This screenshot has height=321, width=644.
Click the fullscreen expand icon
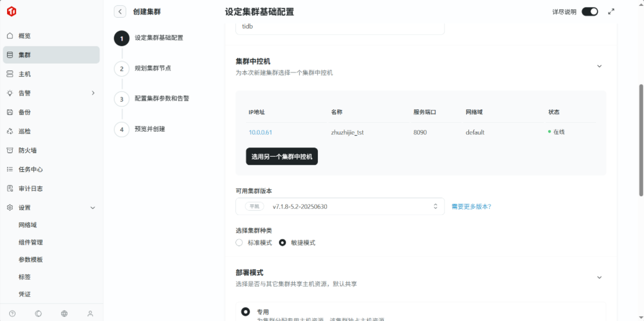pyautogui.click(x=611, y=11)
